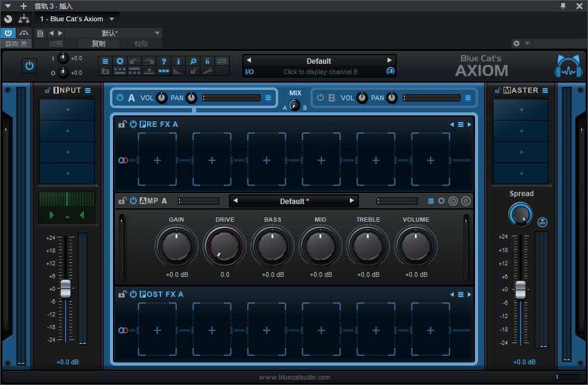Click the redo arrow in Axiom toolbar

pos(149,61)
